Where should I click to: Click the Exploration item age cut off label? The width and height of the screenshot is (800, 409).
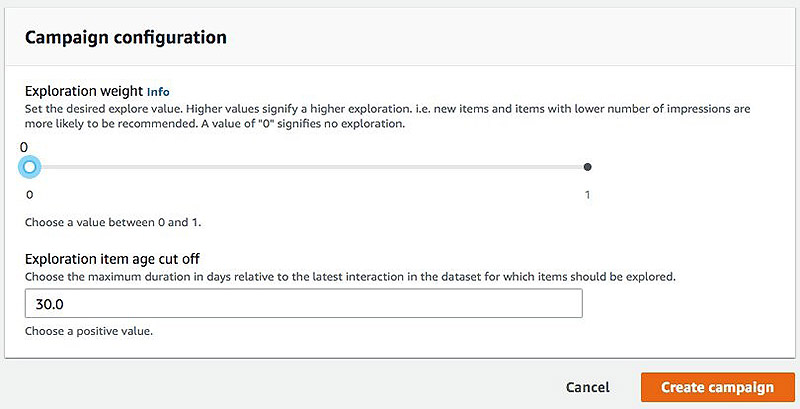coord(112,259)
